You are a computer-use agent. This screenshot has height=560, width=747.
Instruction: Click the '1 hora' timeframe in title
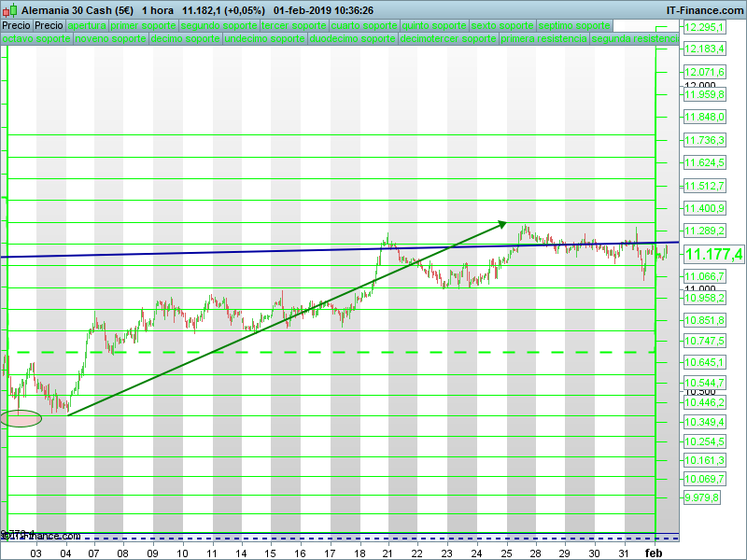point(158,9)
